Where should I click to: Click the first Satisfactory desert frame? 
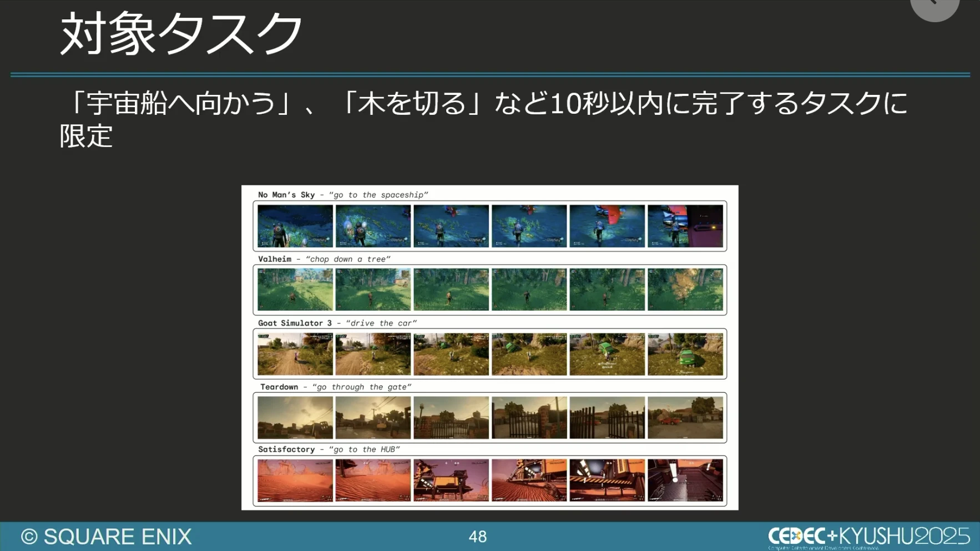point(295,481)
